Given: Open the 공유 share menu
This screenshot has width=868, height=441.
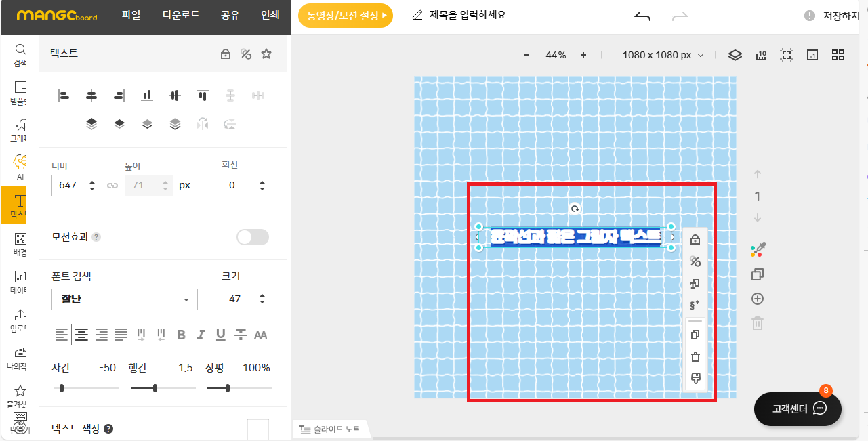Looking at the screenshot, I should coord(230,14).
